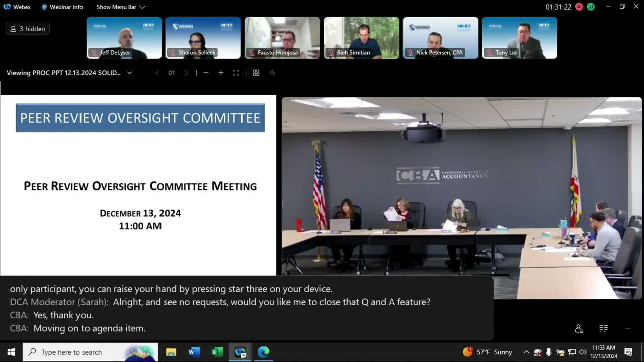Open the Participants panel icon

[x=579, y=329]
